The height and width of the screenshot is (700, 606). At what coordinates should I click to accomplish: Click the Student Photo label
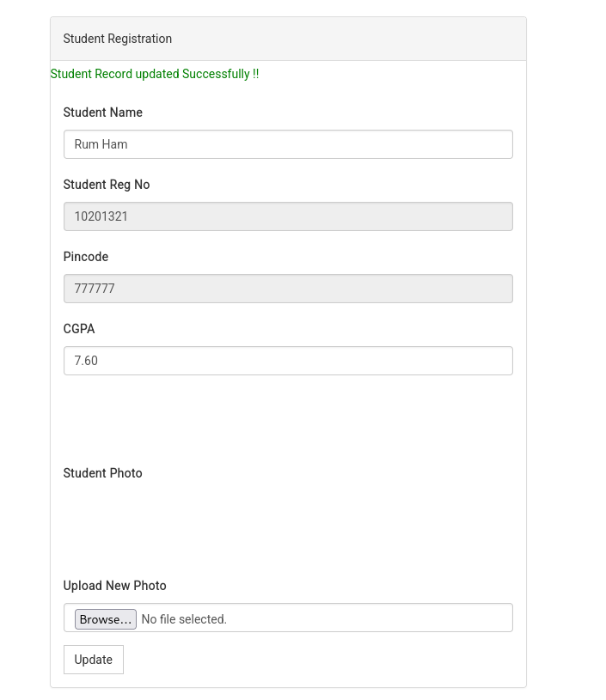click(103, 473)
